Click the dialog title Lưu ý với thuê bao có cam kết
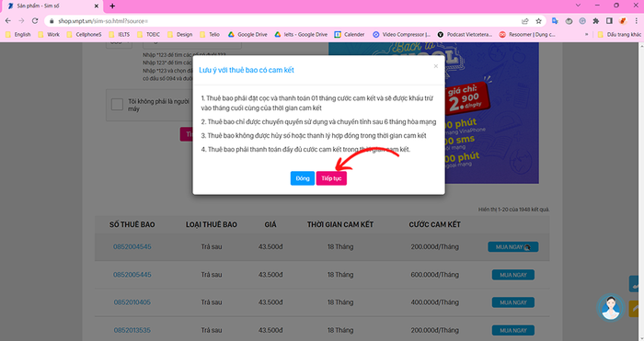This screenshot has width=644, height=341. 246,70
